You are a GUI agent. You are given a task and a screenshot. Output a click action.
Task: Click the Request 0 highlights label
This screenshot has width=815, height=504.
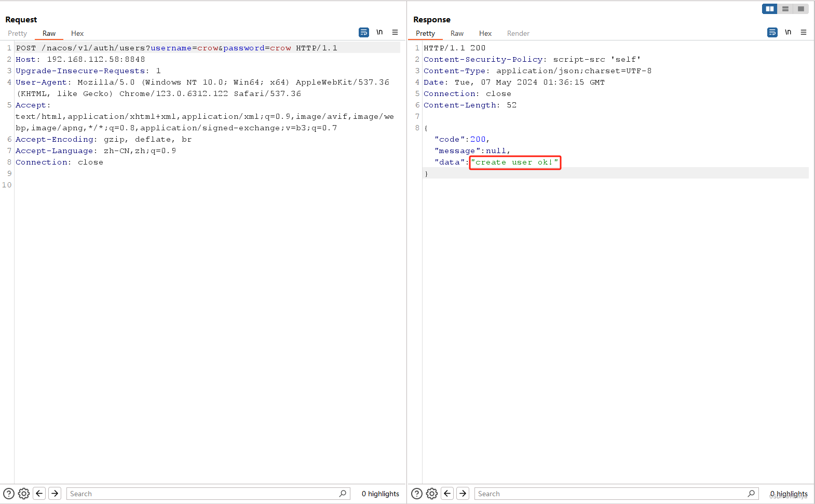(x=381, y=494)
